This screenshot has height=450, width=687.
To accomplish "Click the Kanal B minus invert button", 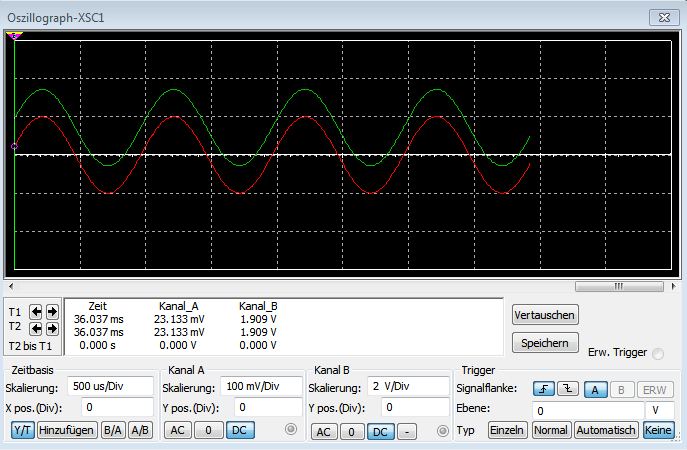I will point(409,432).
